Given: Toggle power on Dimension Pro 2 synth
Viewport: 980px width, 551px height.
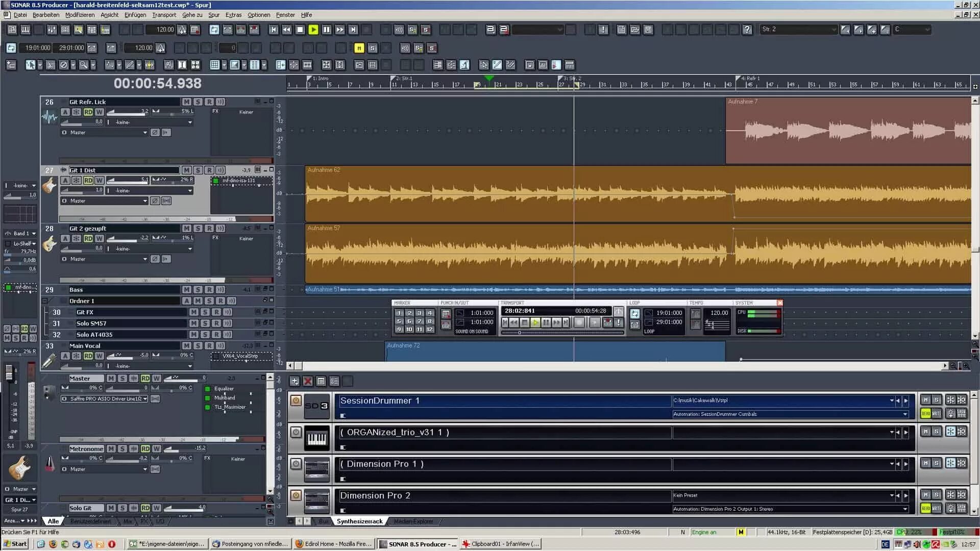Looking at the screenshot, I should [296, 495].
